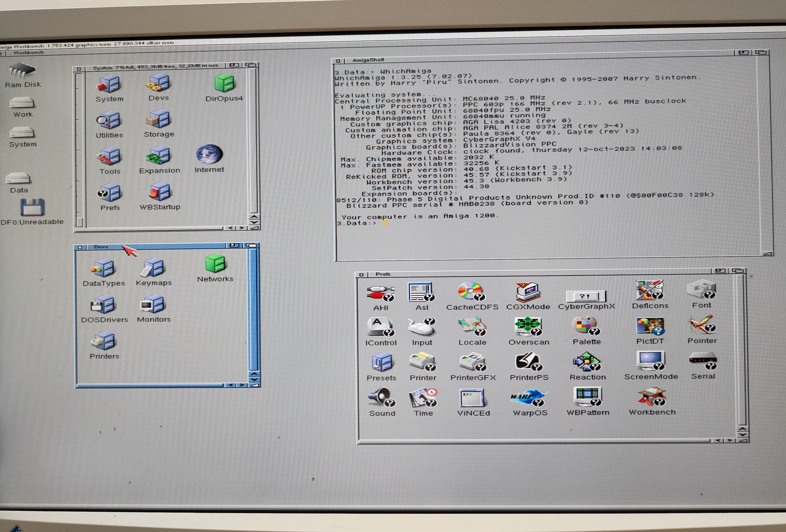The image size is (786, 532).
Task: Open Reaction preferences
Action: (587, 361)
